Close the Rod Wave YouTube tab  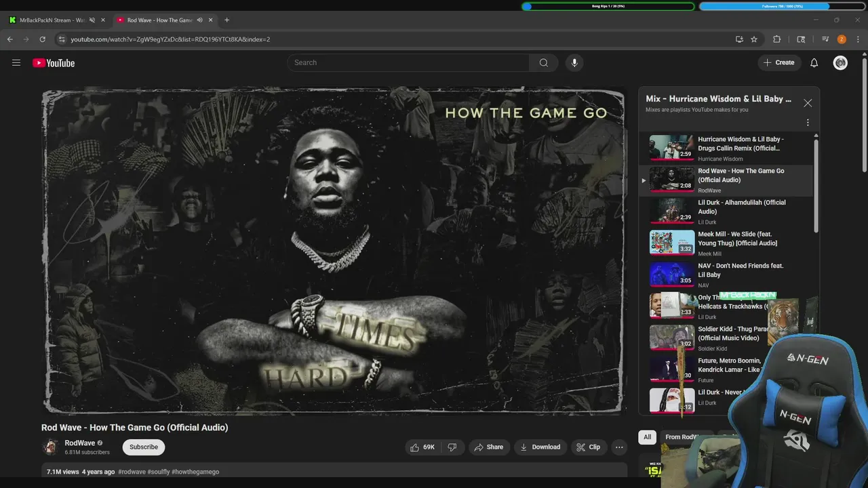[210, 20]
